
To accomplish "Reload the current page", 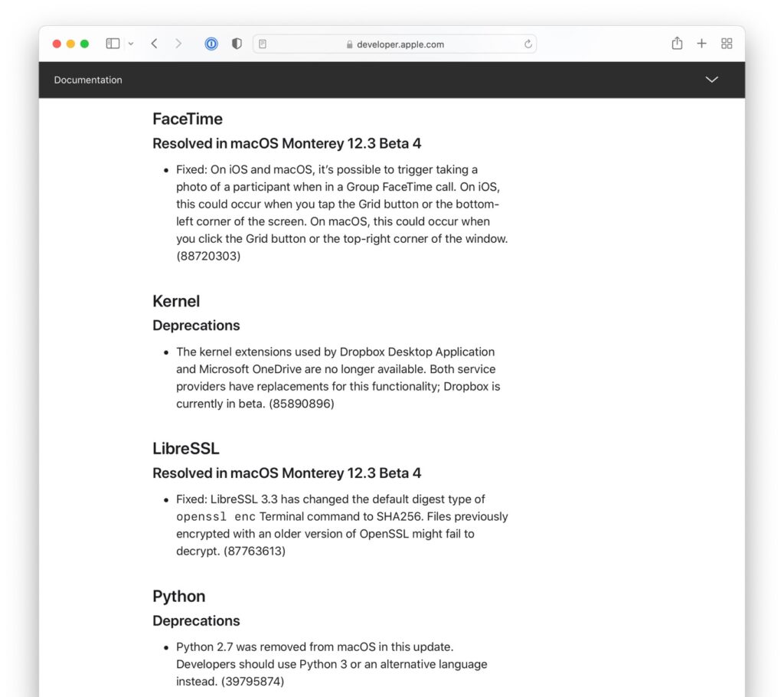I will coord(528,44).
